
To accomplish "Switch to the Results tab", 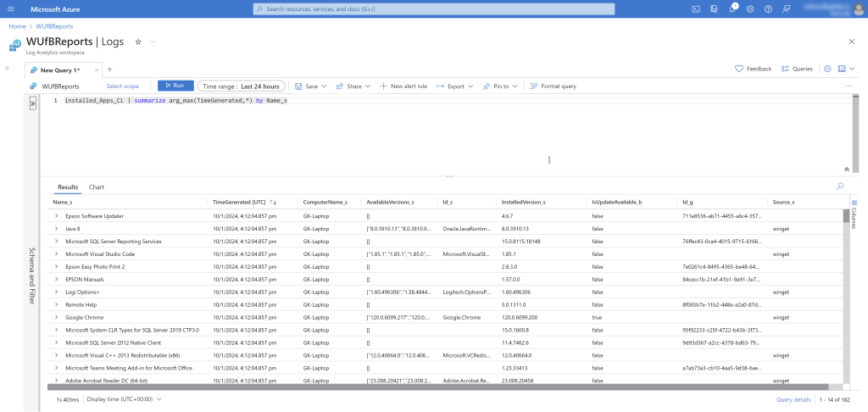I will [68, 187].
